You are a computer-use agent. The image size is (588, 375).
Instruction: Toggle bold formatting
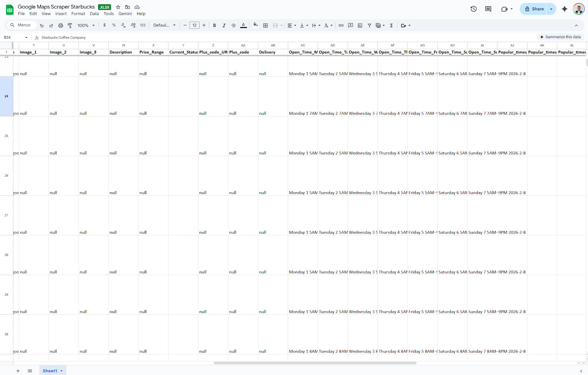coord(215,25)
